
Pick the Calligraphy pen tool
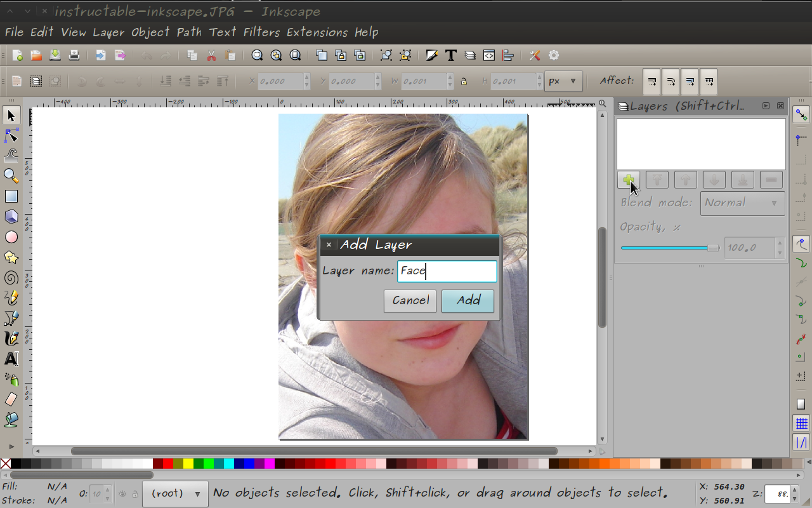click(11, 338)
